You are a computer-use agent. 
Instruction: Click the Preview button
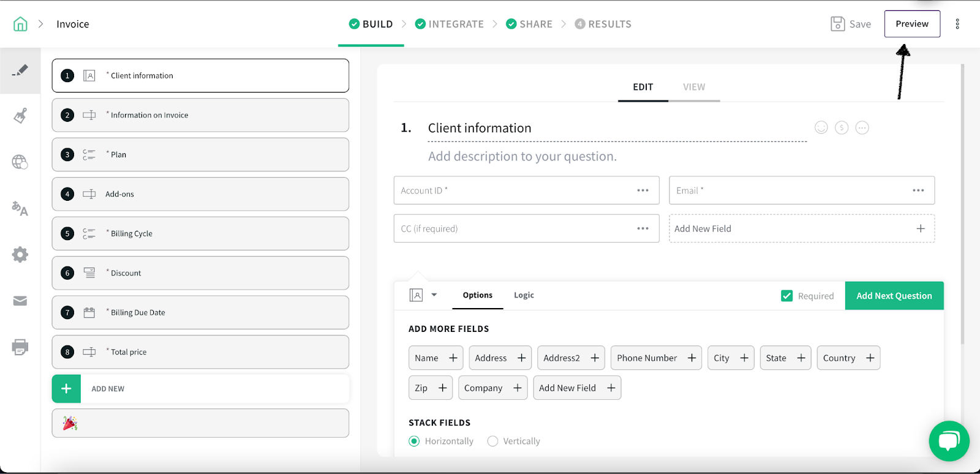pyautogui.click(x=912, y=24)
